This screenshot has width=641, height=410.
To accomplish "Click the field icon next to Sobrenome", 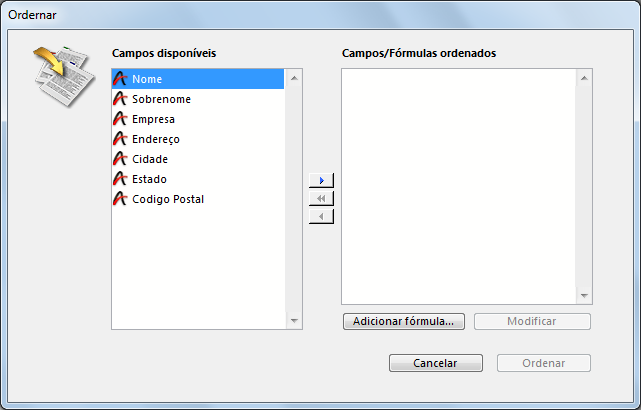I will (120, 99).
